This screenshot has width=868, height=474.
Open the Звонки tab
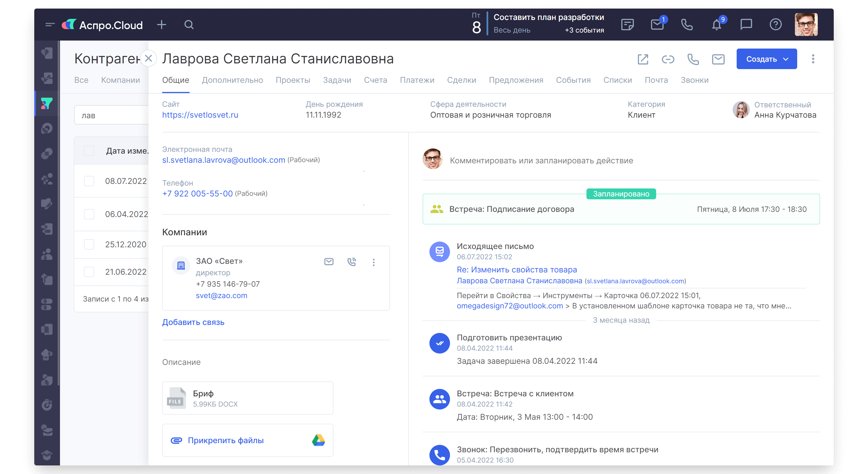tap(694, 80)
